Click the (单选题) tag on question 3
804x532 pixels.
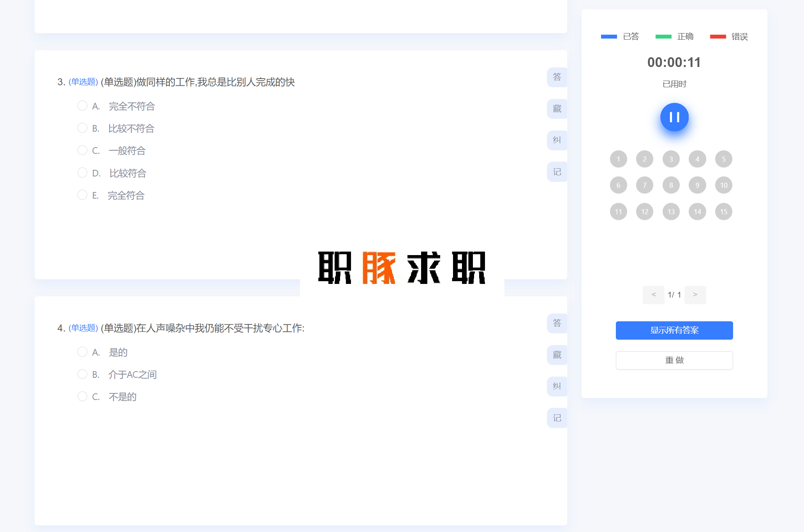coord(83,82)
